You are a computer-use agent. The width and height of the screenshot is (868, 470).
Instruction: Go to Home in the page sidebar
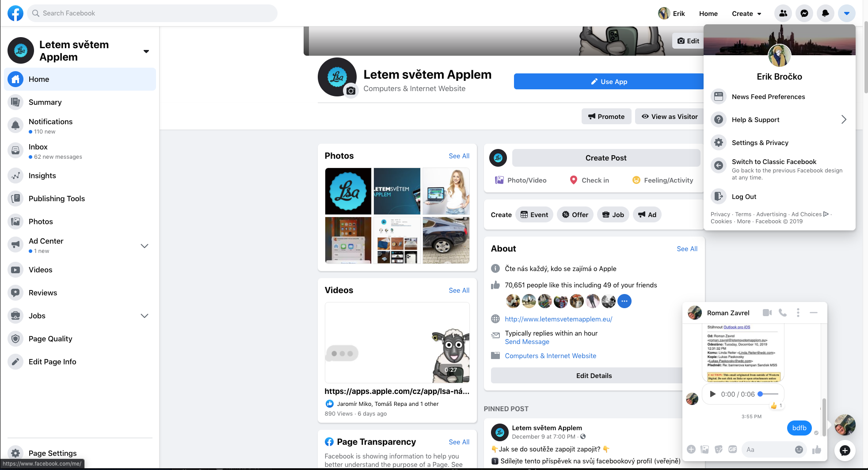click(x=80, y=79)
